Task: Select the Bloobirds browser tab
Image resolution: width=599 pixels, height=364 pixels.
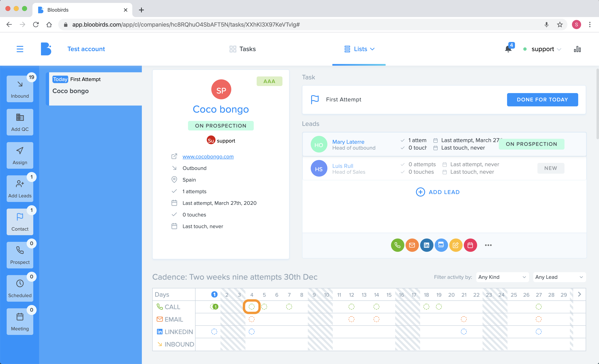Action: point(82,10)
